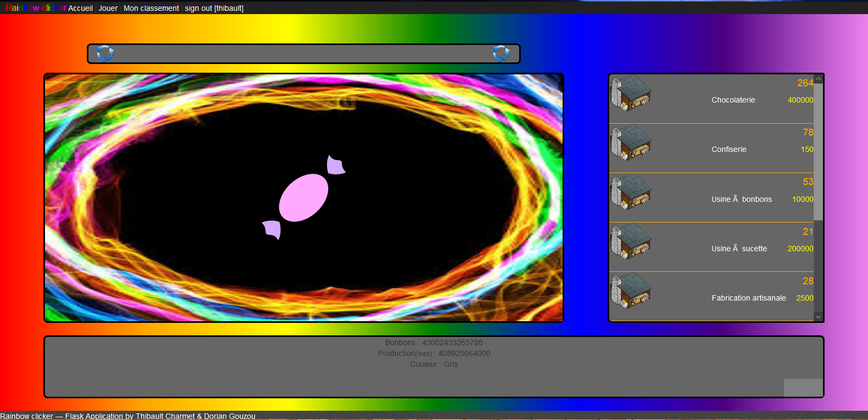
Task: Click the right blue refresh arrows icon
Action: [501, 53]
